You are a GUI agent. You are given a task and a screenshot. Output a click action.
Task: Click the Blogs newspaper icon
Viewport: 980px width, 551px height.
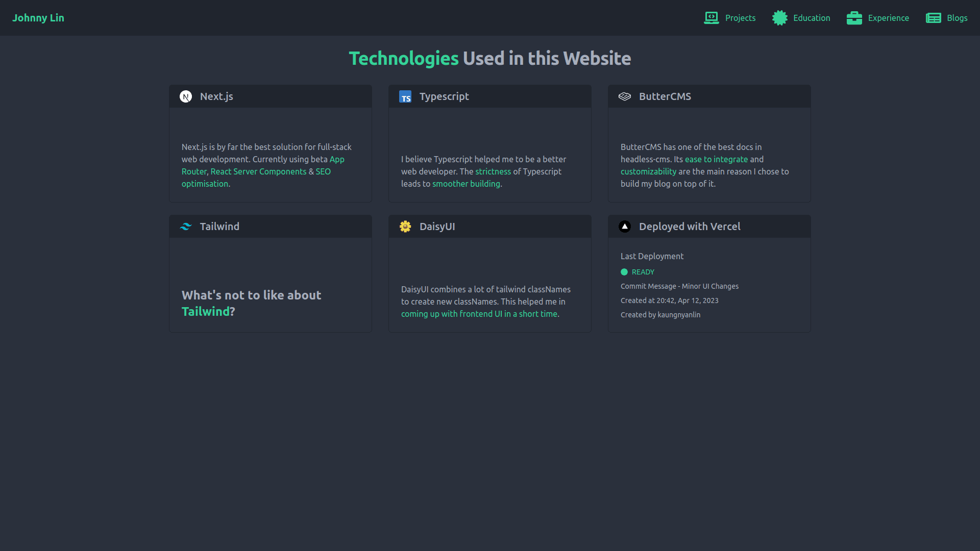[933, 18]
